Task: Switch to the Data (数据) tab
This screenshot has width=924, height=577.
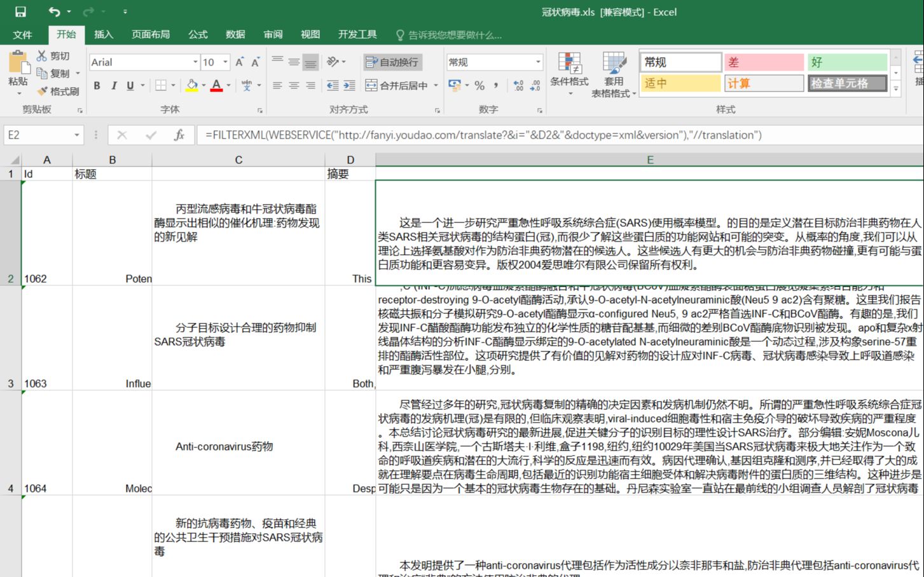Action: (235, 34)
